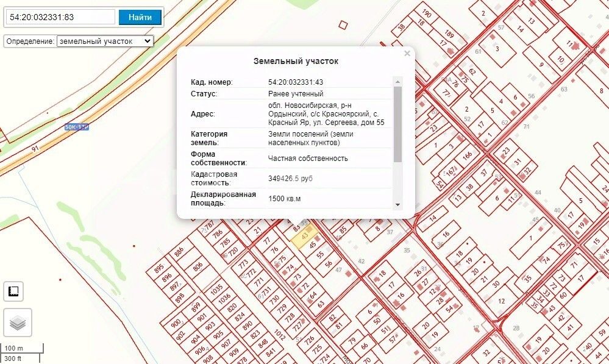Click the declared area 1500 кв.м
609x364 pixels.
(x=284, y=199)
